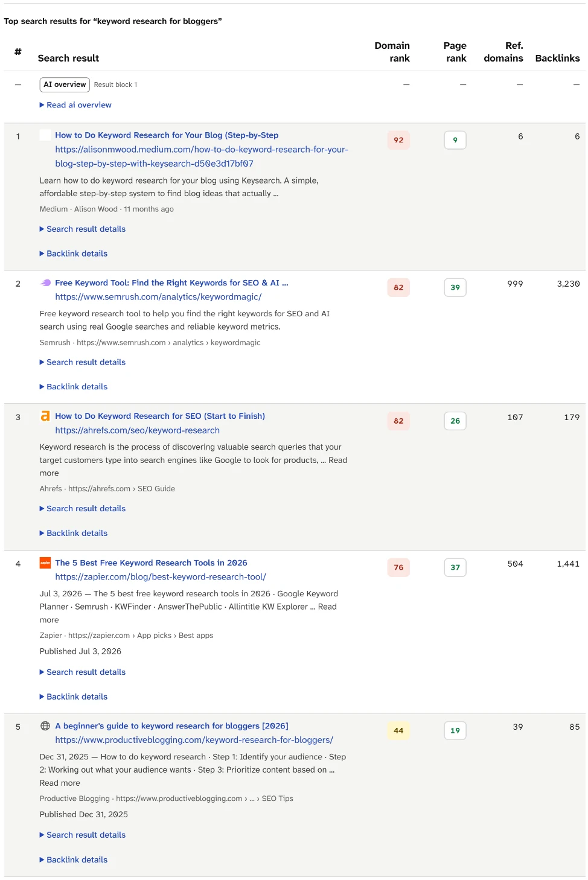Viewport: 588px width, 880px height.
Task: Click yellow domain rank badge 44
Action: [398, 730]
